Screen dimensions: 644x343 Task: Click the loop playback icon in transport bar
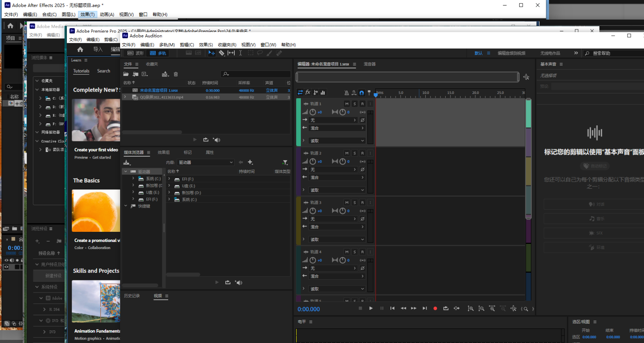[x=446, y=309]
